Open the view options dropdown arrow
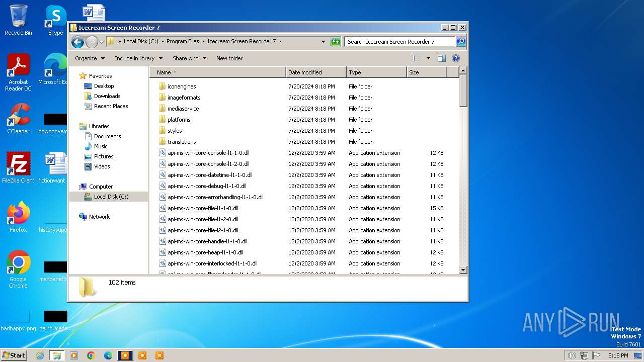Viewport: 644px width, 362px height. 428,58
